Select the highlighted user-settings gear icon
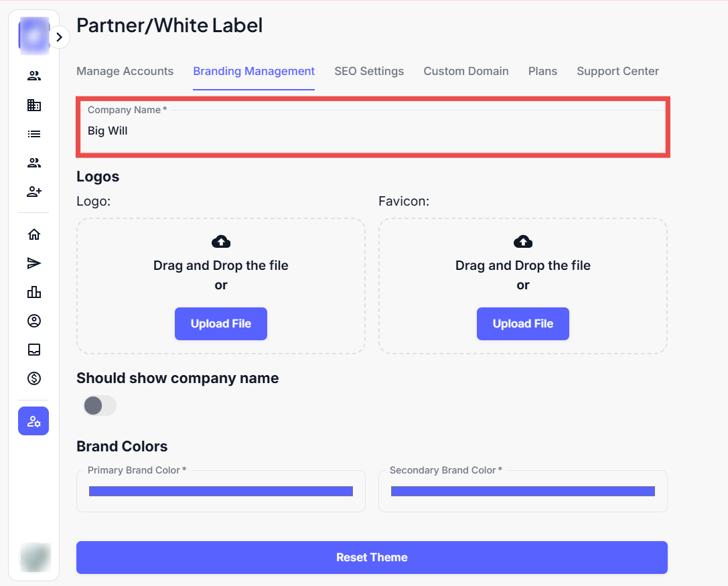The height and width of the screenshot is (586, 728). [x=33, y=421]
